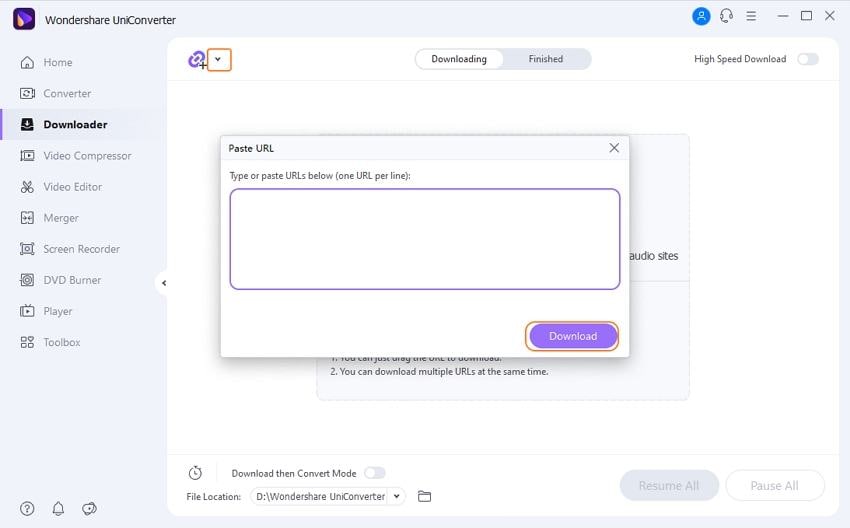Image resolution: width=850 pixels, height=528 pixels.
Task: Click the Video Editor scissors icon
Action: [x=27, y=187]
